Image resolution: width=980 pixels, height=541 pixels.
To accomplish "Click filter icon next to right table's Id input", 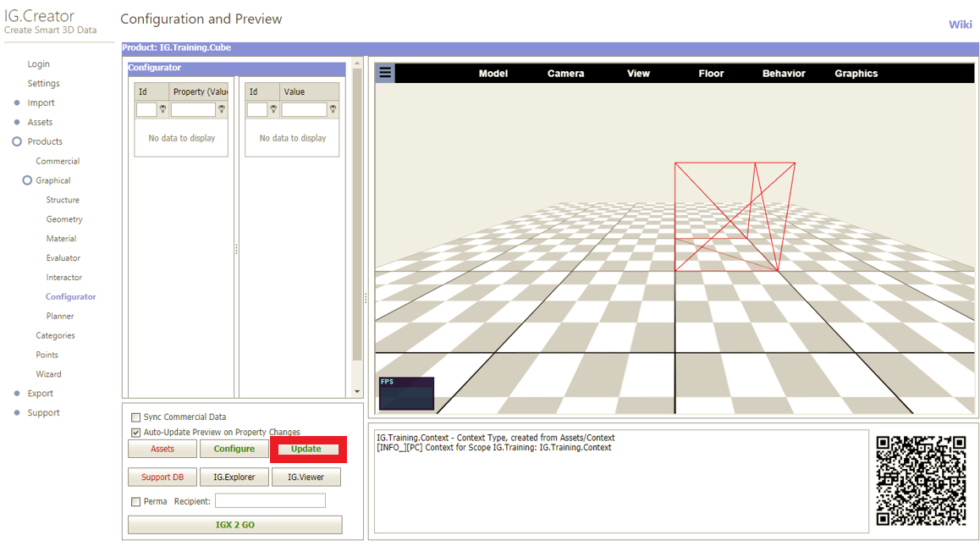I will click(273, 109).
